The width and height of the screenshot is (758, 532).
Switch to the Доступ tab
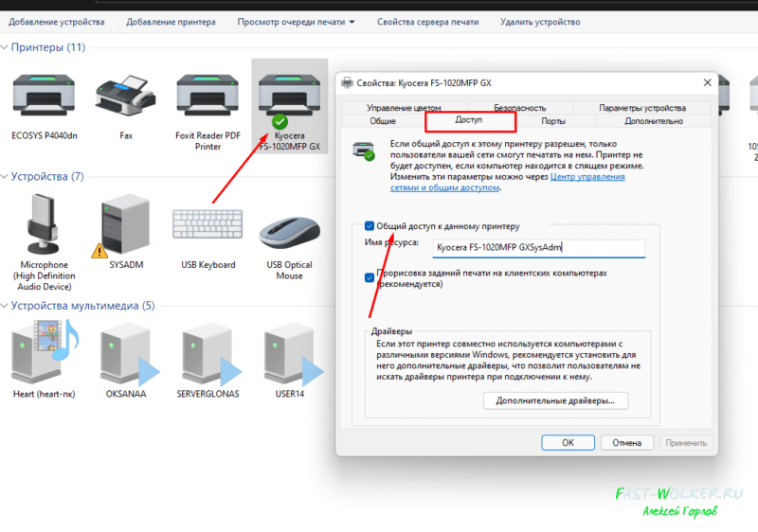click(x=468, y=119)
